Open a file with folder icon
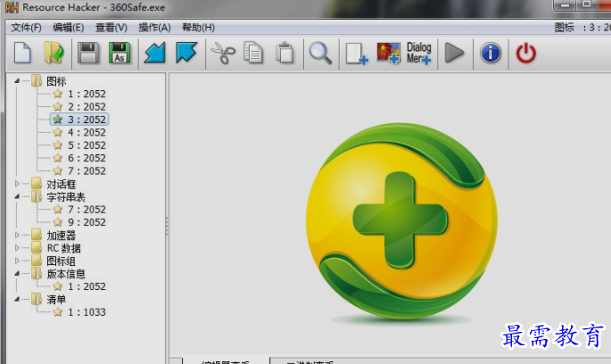Image resolution: width=611 pixels, height=364 pixels. (54, 53)
